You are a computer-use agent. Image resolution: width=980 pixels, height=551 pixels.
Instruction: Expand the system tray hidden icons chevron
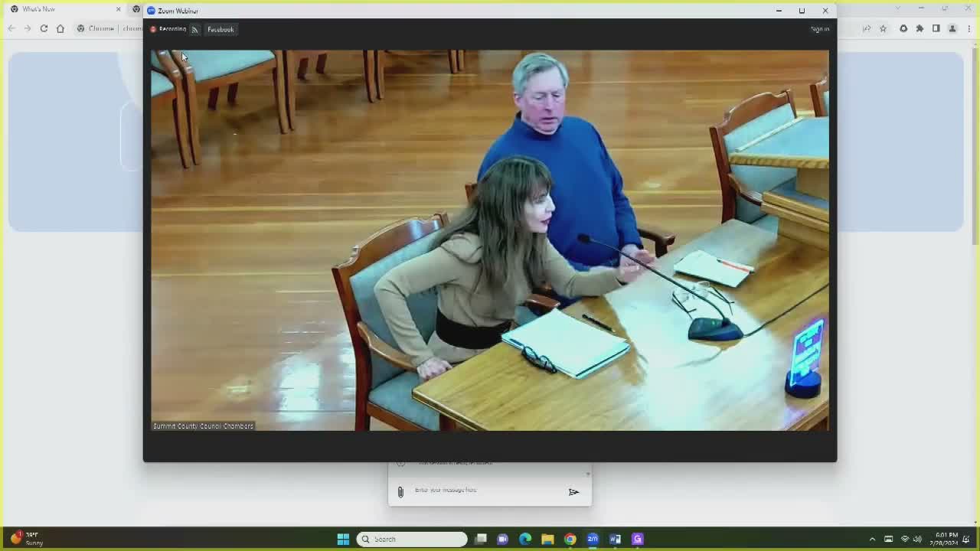(872, 539)
